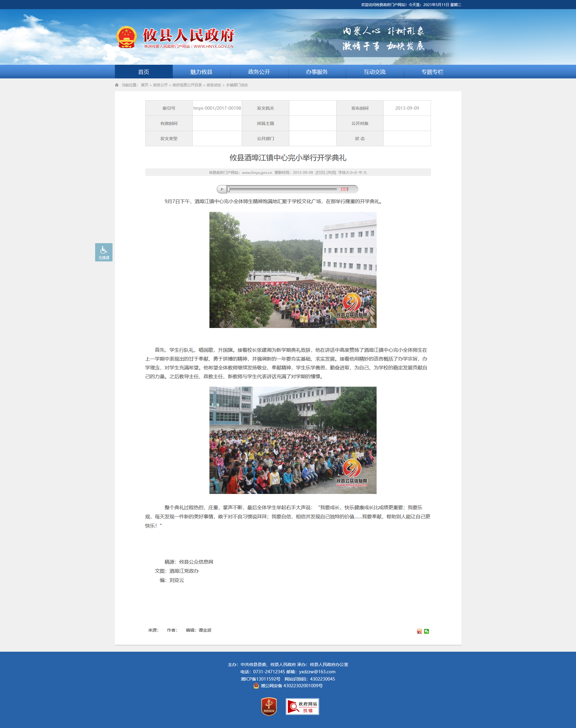Share article via WeChat icon
Screen dimensions: 576x728
[x=426, y=631]
